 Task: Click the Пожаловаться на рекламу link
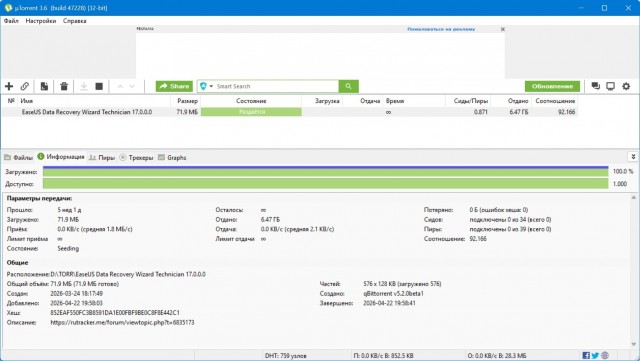point(441,29)
